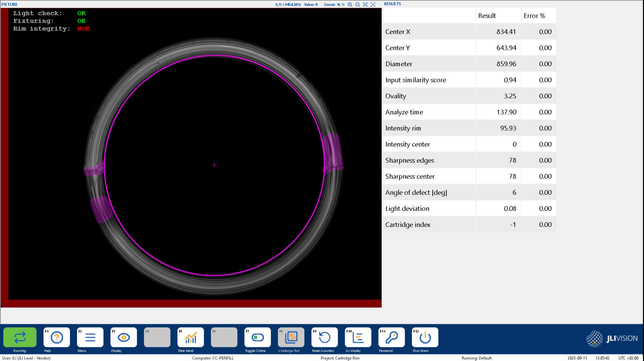Select the Intensity center row
The height and width of the screenshot is (361, 644).
click(x=470, y=144)
